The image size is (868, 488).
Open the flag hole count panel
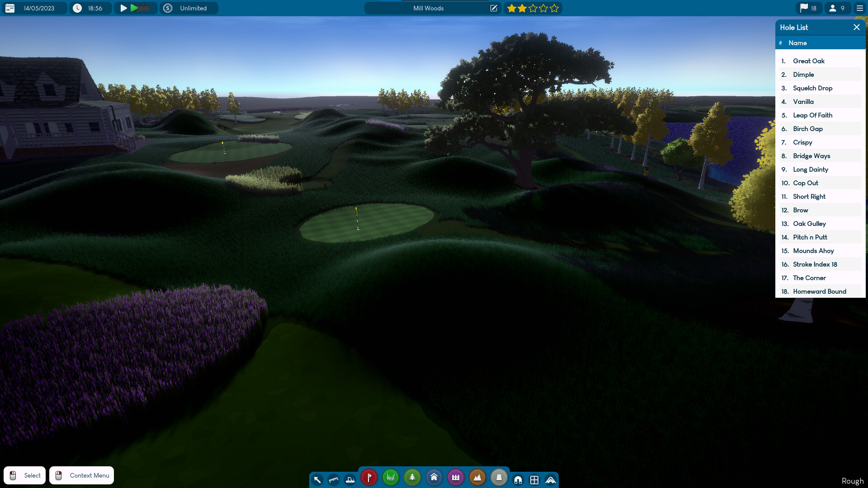coord(808,8)
